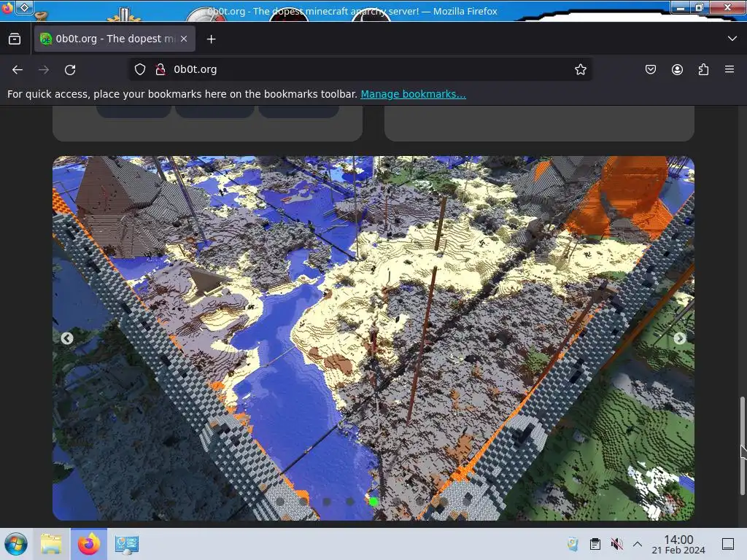Open the Firefox account icon
The width and height of the screenshot is (747, 560).
pos(677,69)
